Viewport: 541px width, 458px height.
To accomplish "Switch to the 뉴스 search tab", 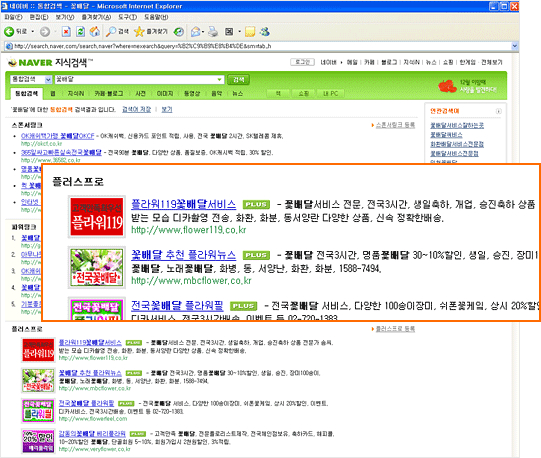I will coord(237,94).
